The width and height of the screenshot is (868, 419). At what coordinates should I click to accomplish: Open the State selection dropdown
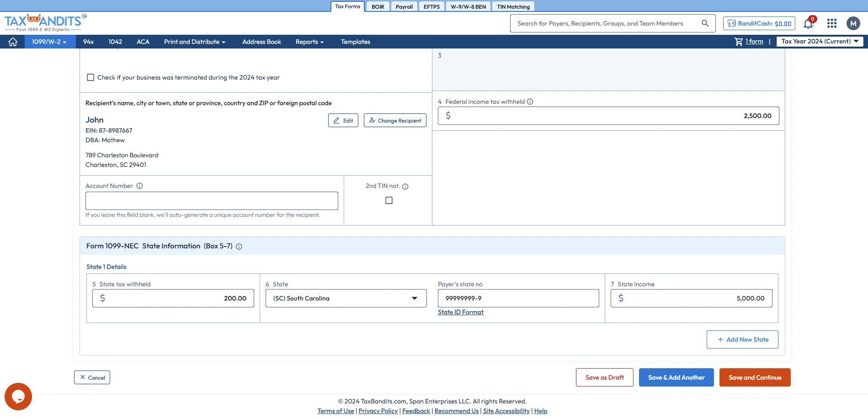(346, 298)
